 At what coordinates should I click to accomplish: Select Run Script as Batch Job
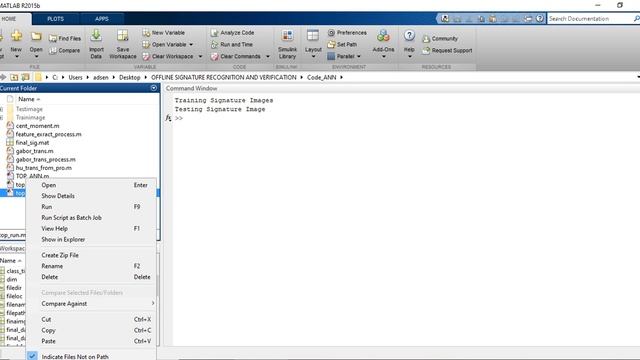click(91, 218)
